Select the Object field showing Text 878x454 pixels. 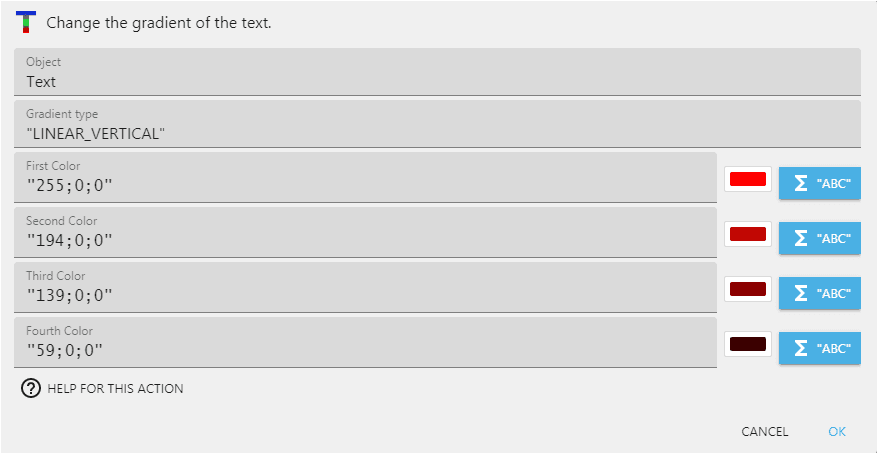(x=437, y=73)
